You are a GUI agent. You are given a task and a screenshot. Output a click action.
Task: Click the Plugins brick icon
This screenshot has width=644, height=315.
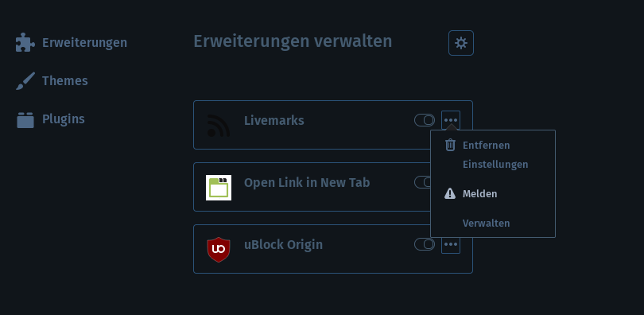click(25, 119)
